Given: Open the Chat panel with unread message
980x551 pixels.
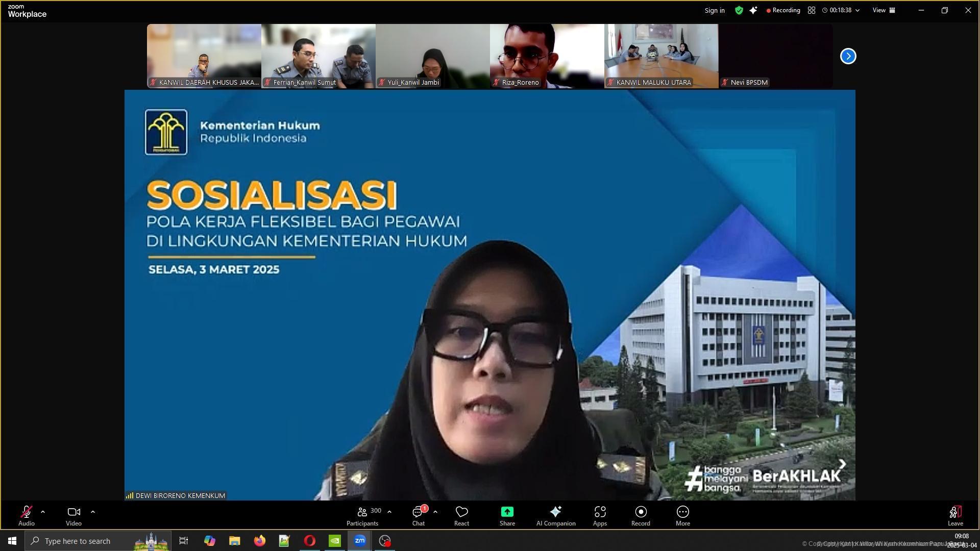Looking at the screenshot, I should [x=418, y=515].
